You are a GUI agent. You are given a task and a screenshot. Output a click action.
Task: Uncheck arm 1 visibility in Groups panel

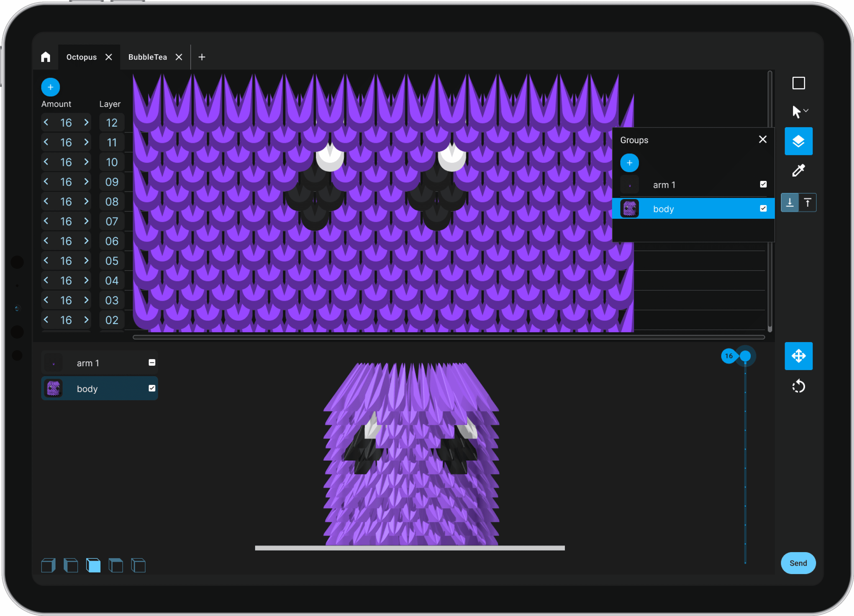pos(763,185)
